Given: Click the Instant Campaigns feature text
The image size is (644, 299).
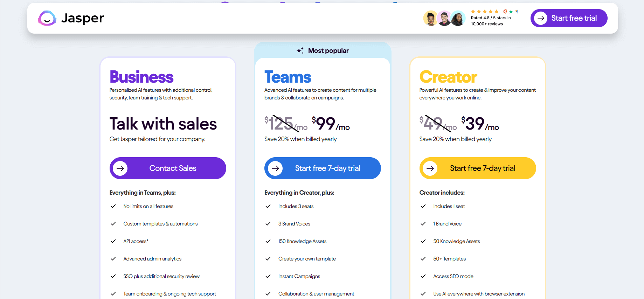Looking at the screenshot, I should pyautogui.click(x=299, y=276).
